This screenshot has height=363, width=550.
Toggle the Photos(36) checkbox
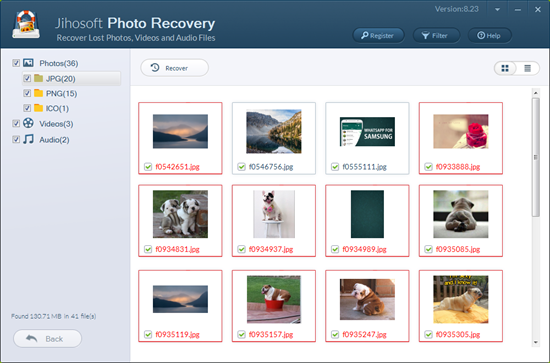(x=16, y=63)
